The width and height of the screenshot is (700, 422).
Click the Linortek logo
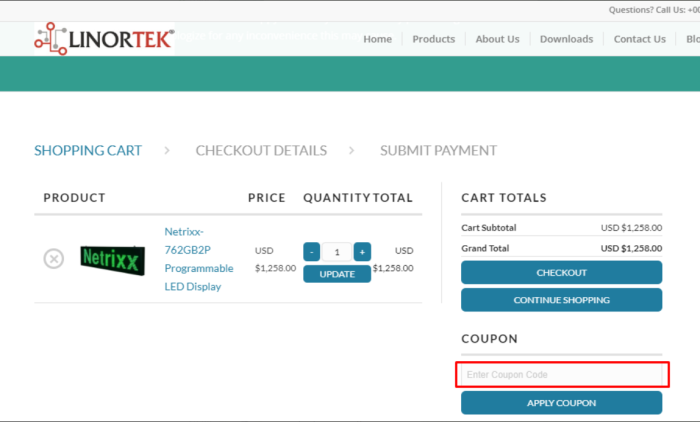[104, 39]
